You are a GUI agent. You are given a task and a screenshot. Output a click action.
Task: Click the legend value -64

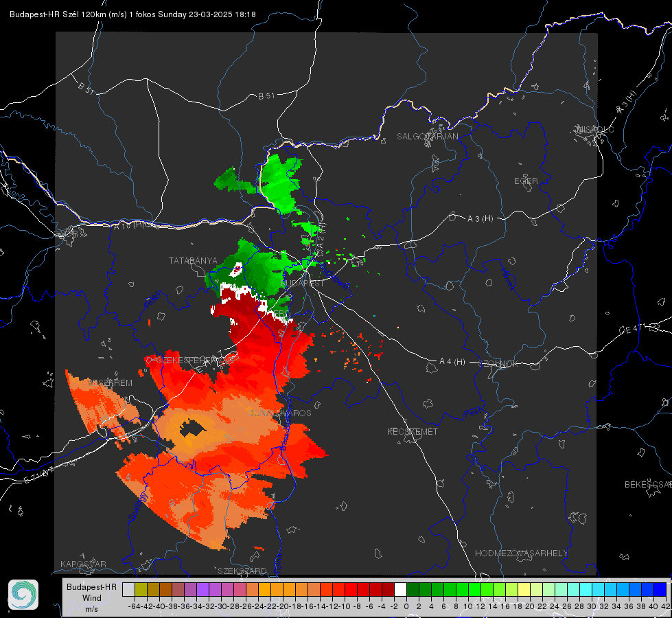(134, 606)
